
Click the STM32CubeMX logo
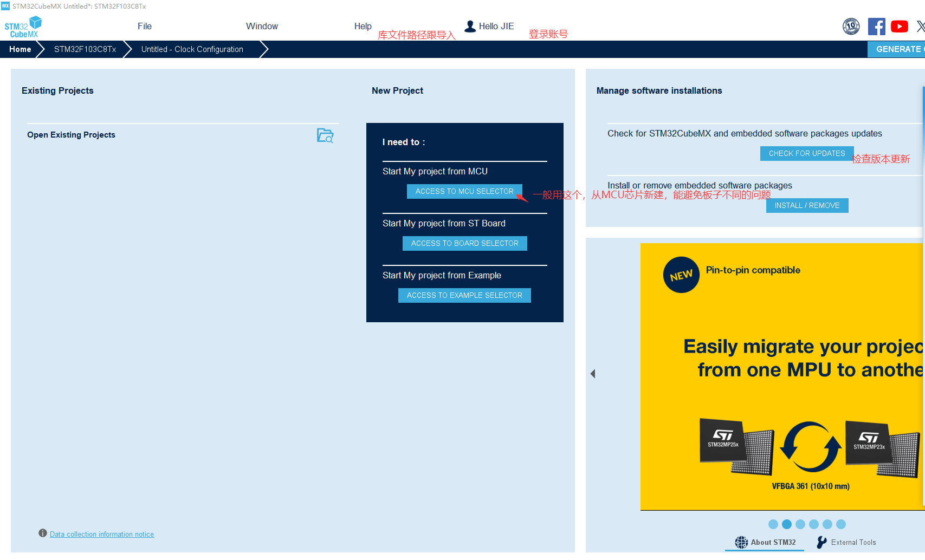23,27
